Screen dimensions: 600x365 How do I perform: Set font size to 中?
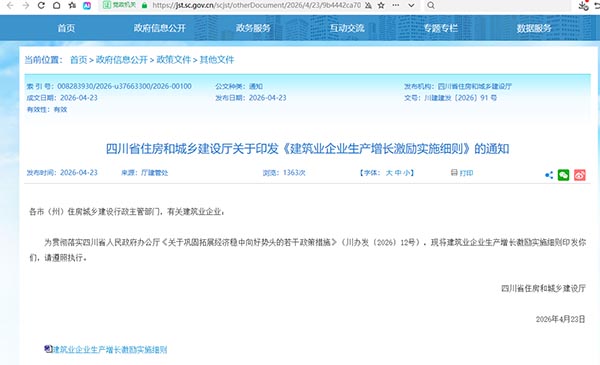click(398, 173)
